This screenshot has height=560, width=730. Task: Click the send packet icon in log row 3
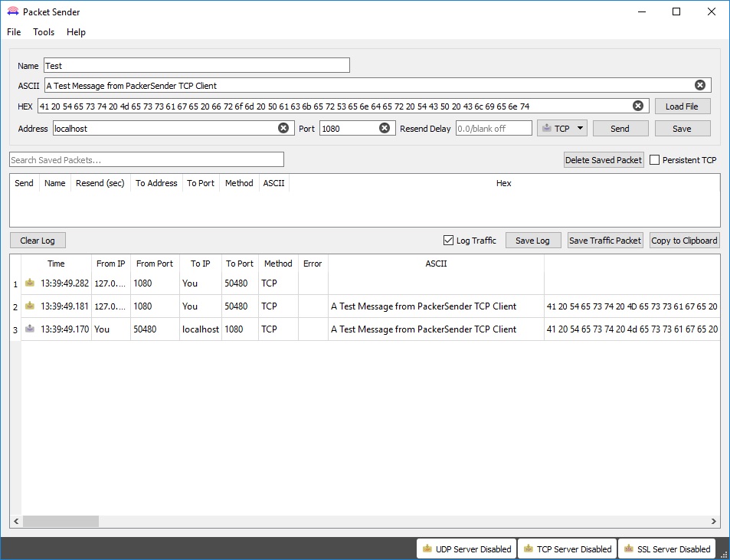pyautogui.click(x=29, y=329)
